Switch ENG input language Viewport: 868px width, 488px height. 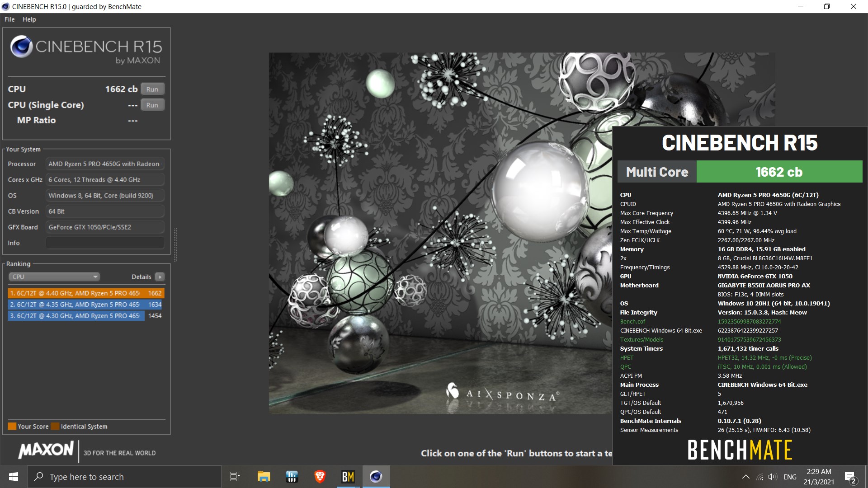[790, 477]
